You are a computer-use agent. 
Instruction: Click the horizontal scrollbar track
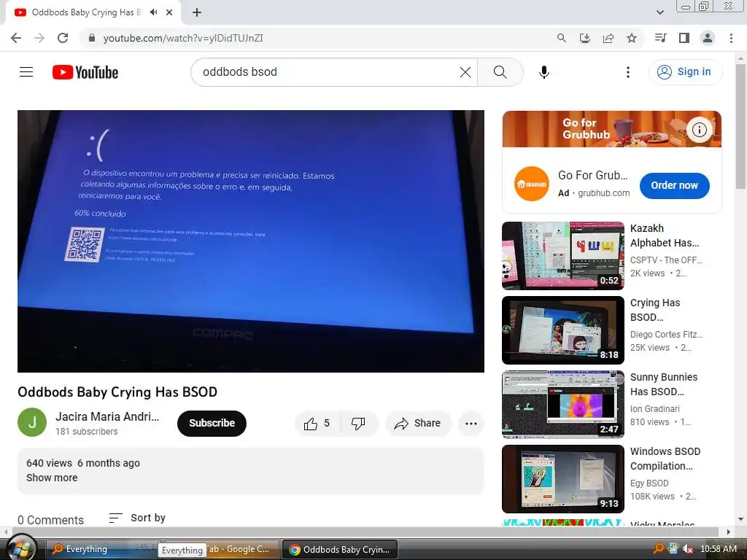(x=365, y=532)
